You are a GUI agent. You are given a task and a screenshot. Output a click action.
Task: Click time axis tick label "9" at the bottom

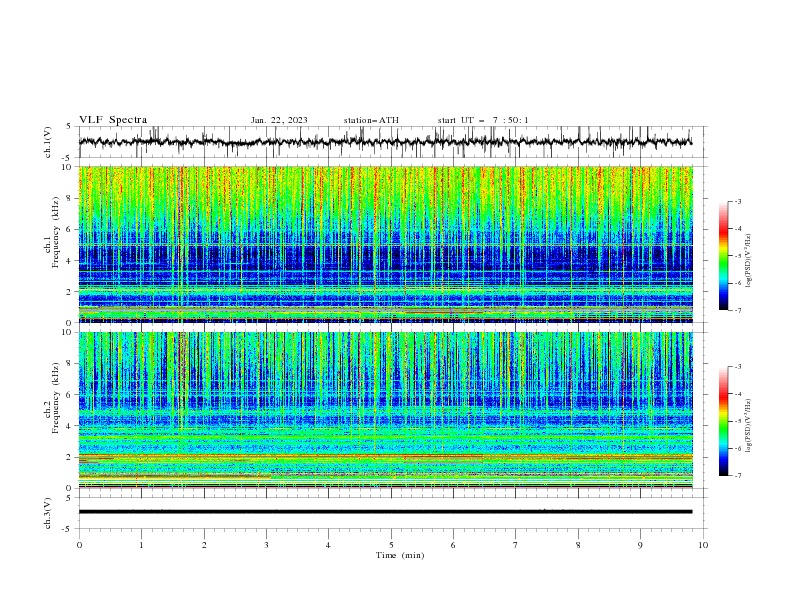coord(640,545)
